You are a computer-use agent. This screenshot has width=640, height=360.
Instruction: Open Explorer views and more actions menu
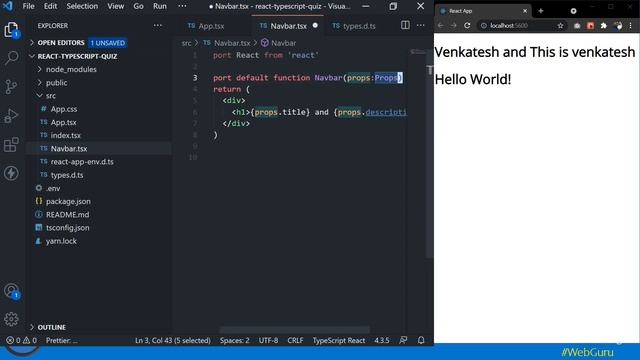[x=158, y=25]
